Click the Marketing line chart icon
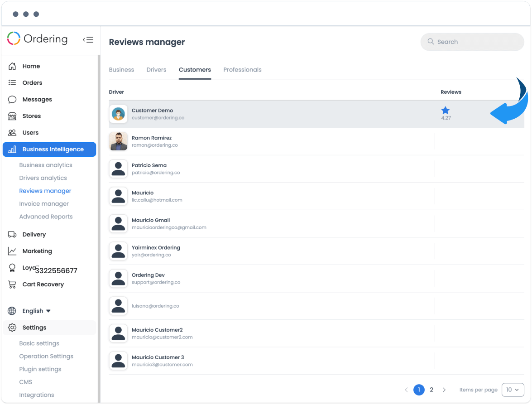The height and width of the screenshot is (405, 532). tap(12, 251)
